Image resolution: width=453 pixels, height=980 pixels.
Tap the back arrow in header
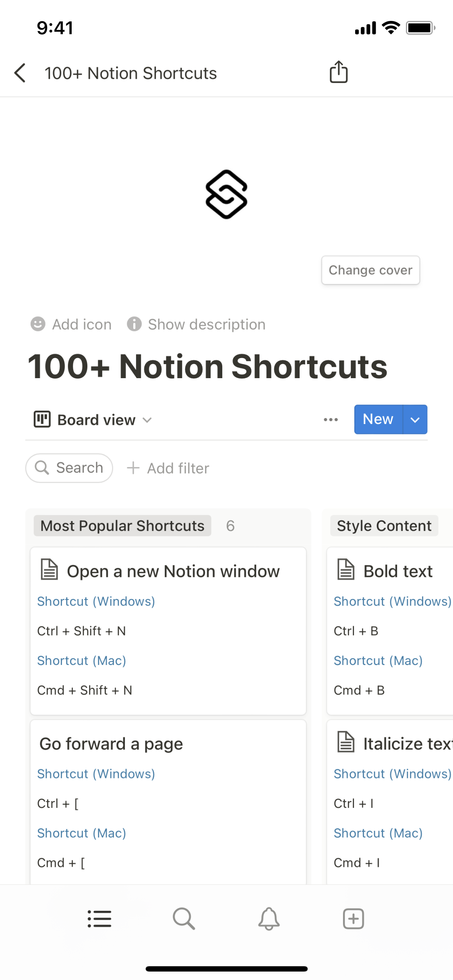point(20,73)
